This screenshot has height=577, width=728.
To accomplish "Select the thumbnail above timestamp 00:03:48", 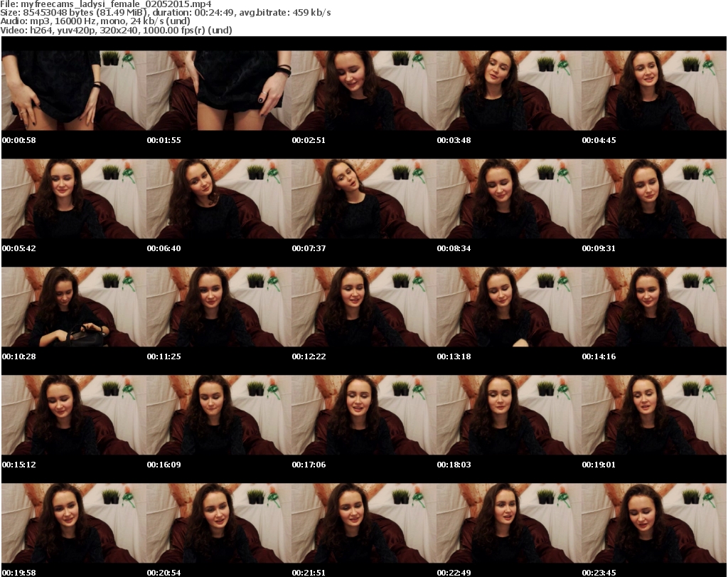I will tap(509, 90).
